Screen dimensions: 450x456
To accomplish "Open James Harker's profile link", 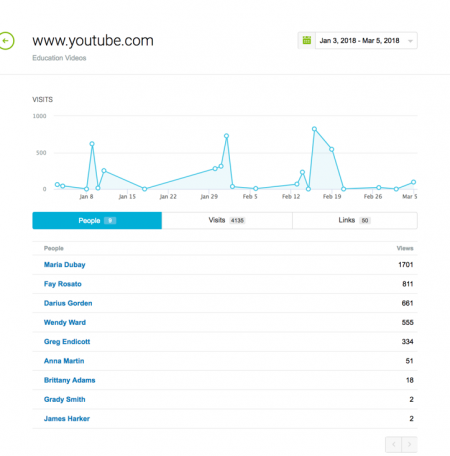I will [x=67, y=419].
